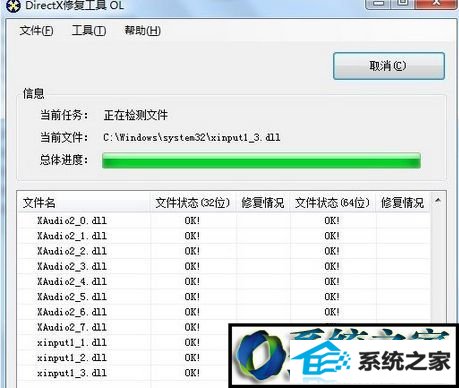The image size is (459, 388).
Task: Click the 32-bit OK! status of XAudio2_0.dll
Action: (x=192, y=220)
